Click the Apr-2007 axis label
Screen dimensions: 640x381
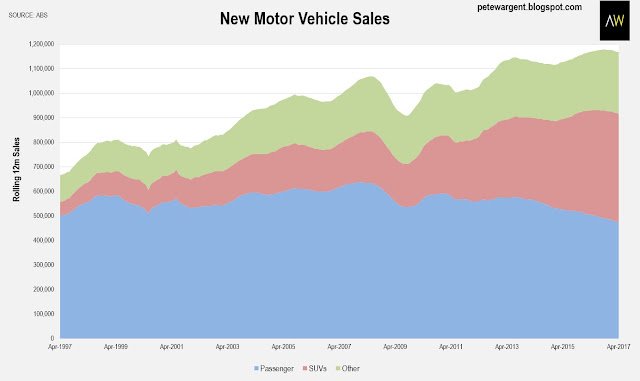pos(339,347)
